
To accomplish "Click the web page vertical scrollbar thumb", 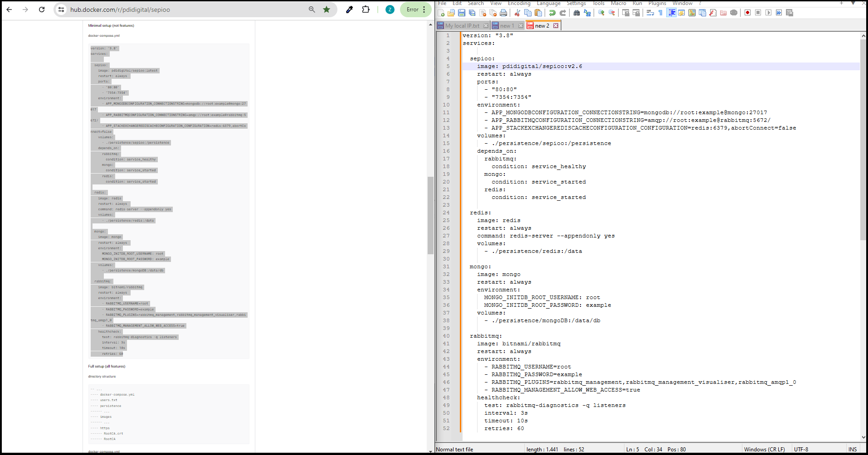I will tap(430, 215).
